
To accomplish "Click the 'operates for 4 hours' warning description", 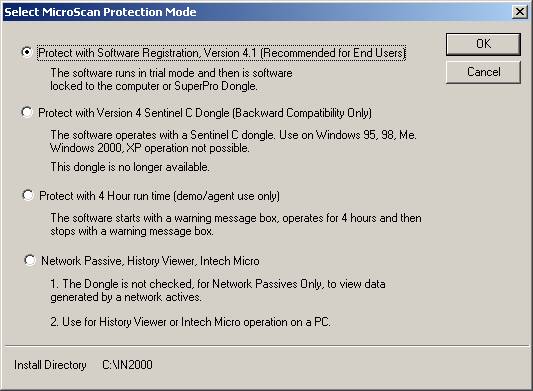I will [x=236, y=224].
